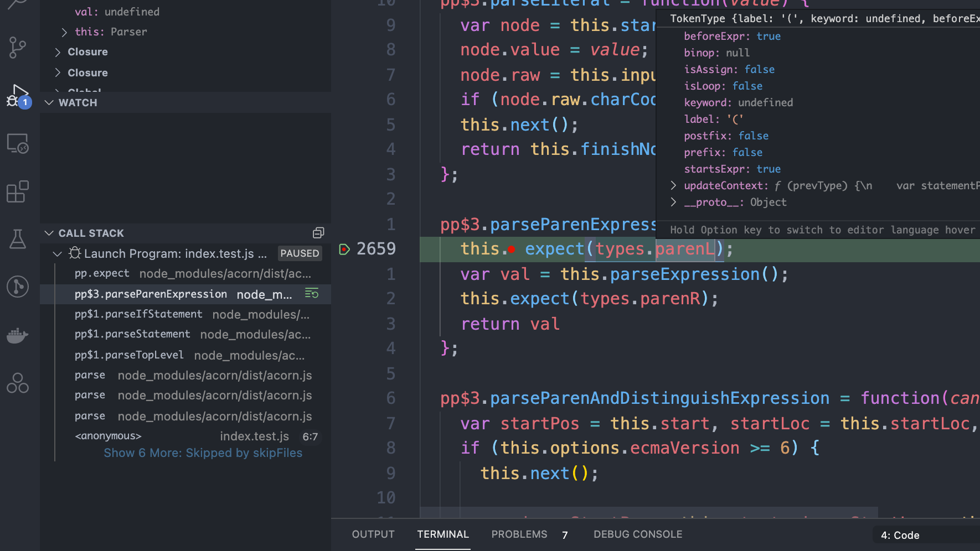
Task: Collapse all in Call Stack panel
Action: (x=318, y=233)
